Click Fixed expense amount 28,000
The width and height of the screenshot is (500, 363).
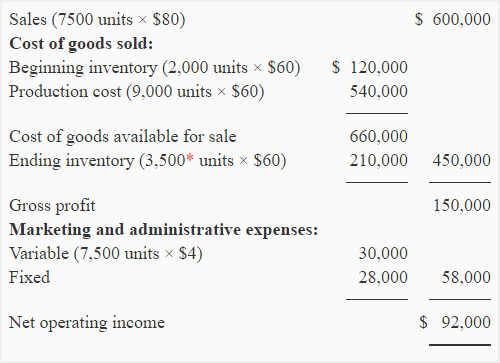pos(383,277)
